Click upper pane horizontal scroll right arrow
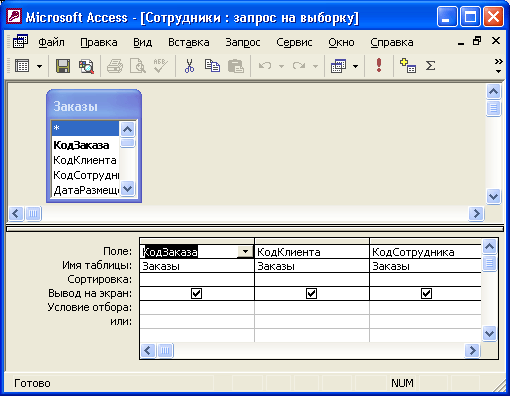Image resolution: width=510 pixels, height=396 pixels. coord(476,213)
